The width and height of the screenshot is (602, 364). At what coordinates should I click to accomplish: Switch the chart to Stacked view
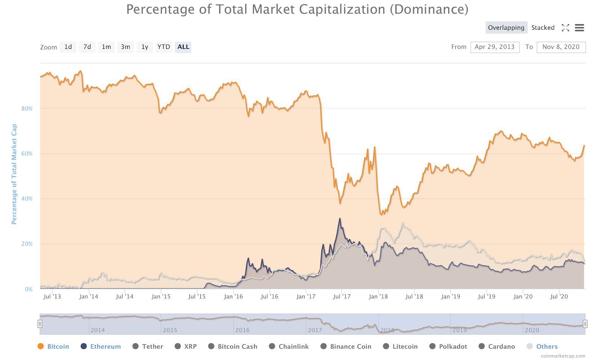pyautogui.click(x=543, y=27)
